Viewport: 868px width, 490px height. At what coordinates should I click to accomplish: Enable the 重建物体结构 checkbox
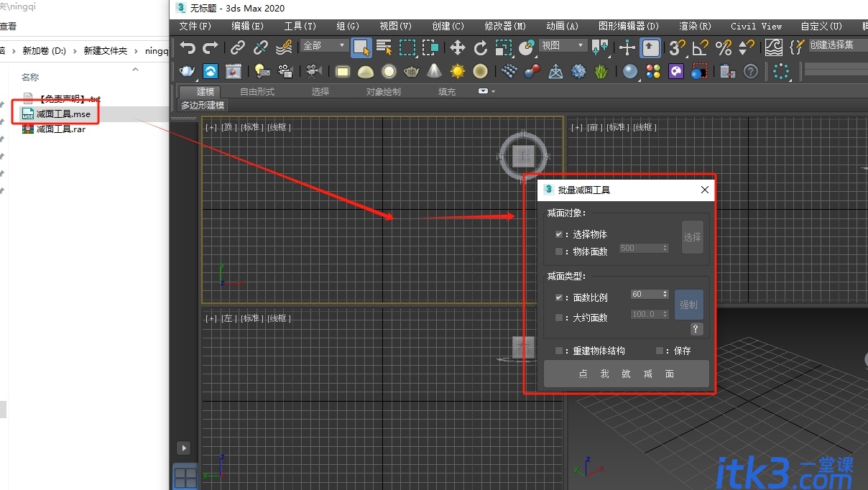tap(559, 351)
